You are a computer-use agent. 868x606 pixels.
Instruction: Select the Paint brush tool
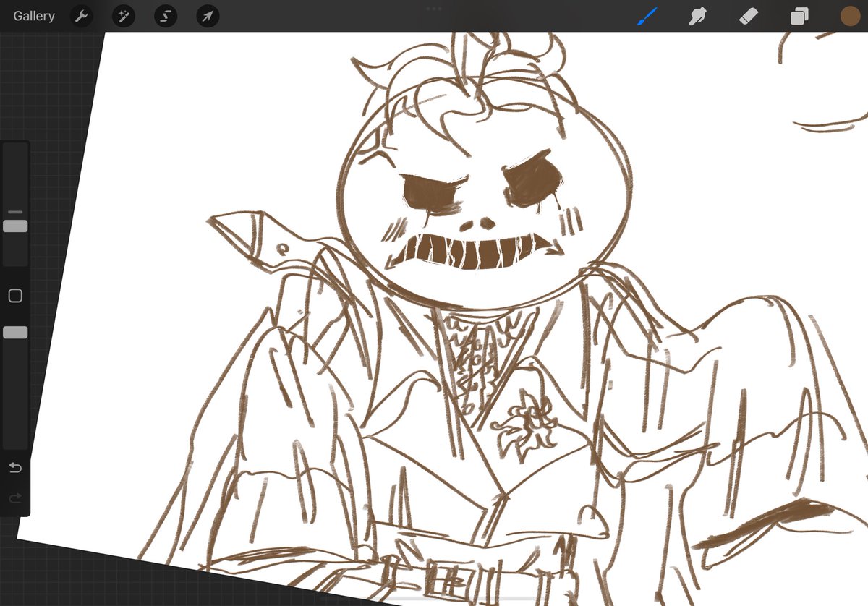tap(647, 16)
